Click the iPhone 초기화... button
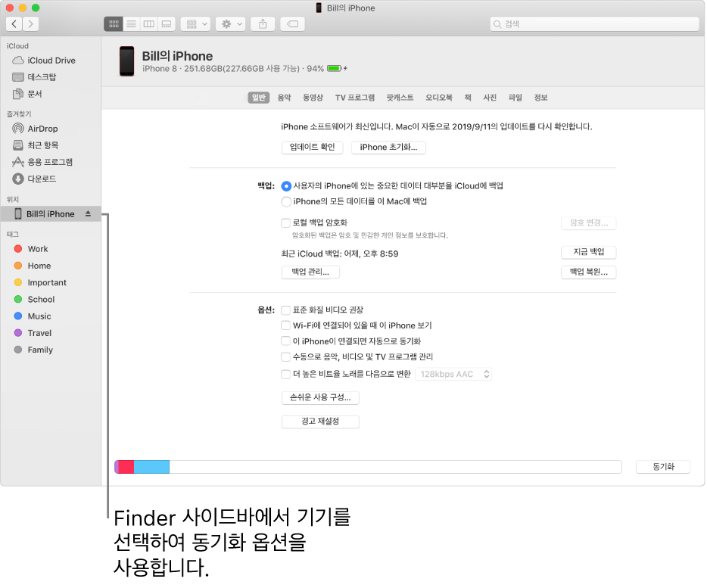The width and height of the screenshot is (707, 588). [x=388, y=148]
